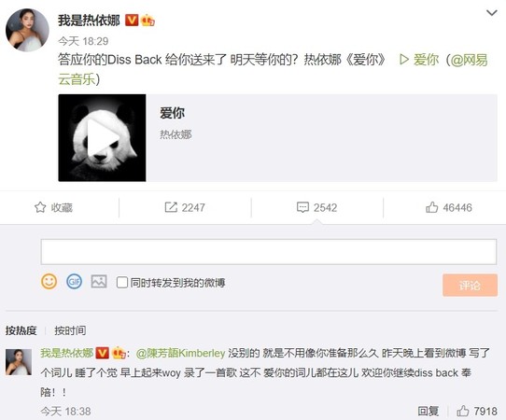Sort comments by 按时间
506x420 pixels.
[x=70, y=330]
